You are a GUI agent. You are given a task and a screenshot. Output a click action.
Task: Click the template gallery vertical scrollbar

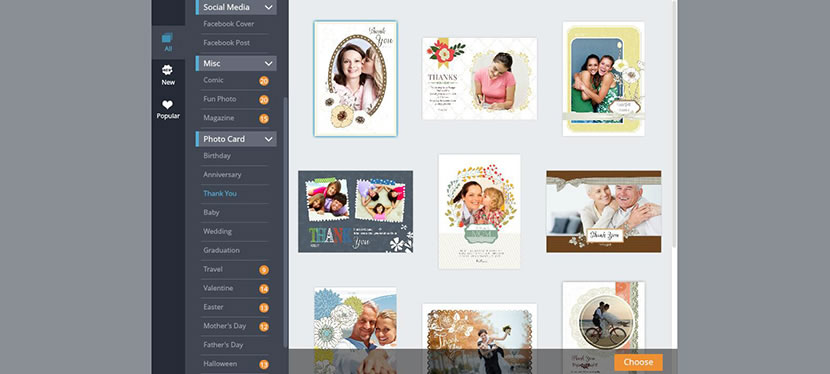point(674,124)
